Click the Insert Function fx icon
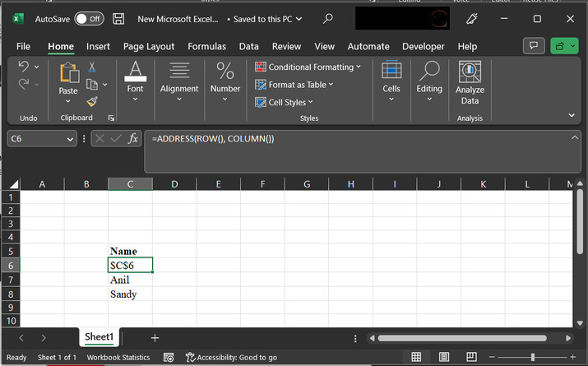The image size is (588, 366). click(132, 139)
